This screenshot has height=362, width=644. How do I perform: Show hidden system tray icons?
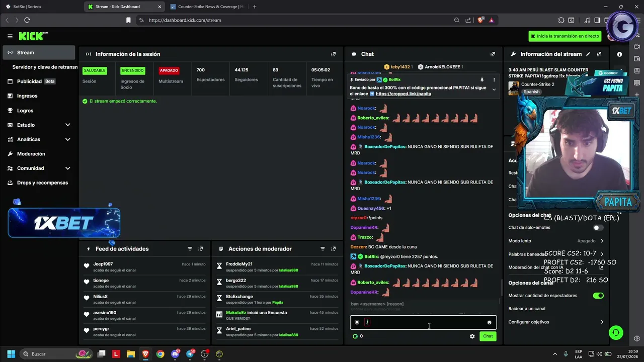555,354
